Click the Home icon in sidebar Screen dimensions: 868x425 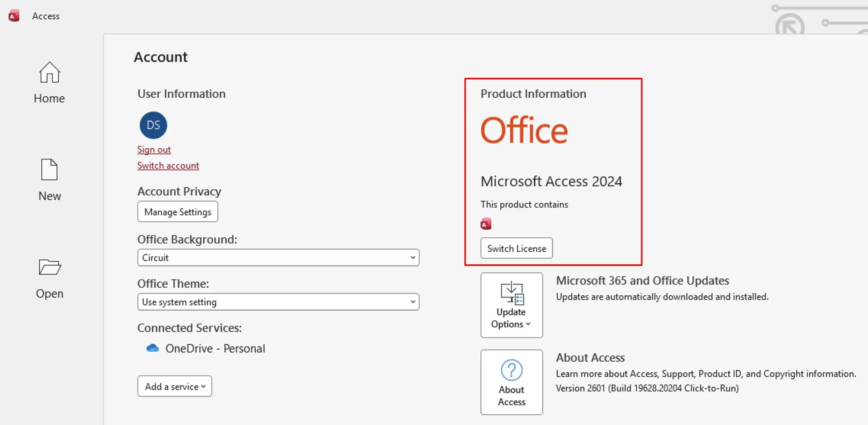pyautogui.click(x=49, y=72)
